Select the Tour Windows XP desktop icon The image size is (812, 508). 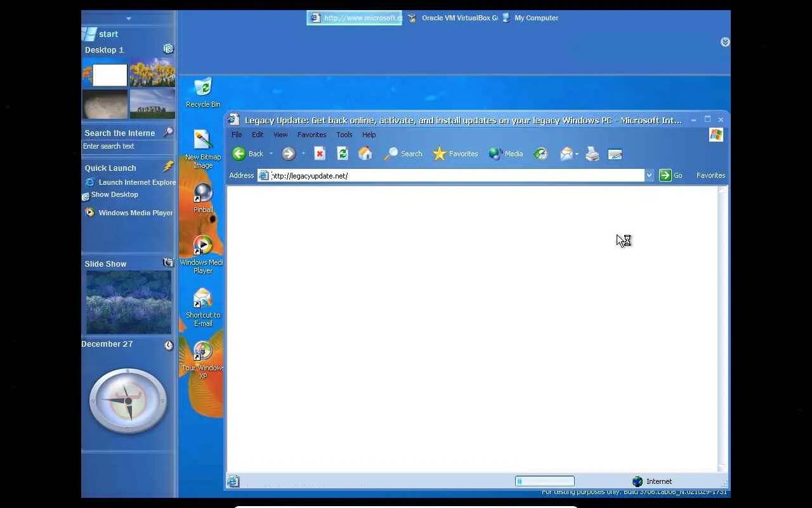pyautogui.click(x=203, y=361)
